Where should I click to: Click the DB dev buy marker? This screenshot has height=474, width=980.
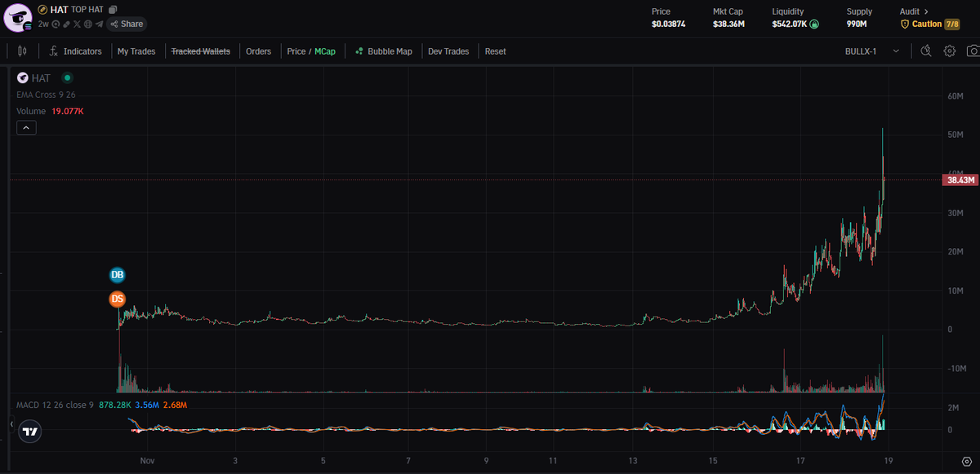coord(118,275)
